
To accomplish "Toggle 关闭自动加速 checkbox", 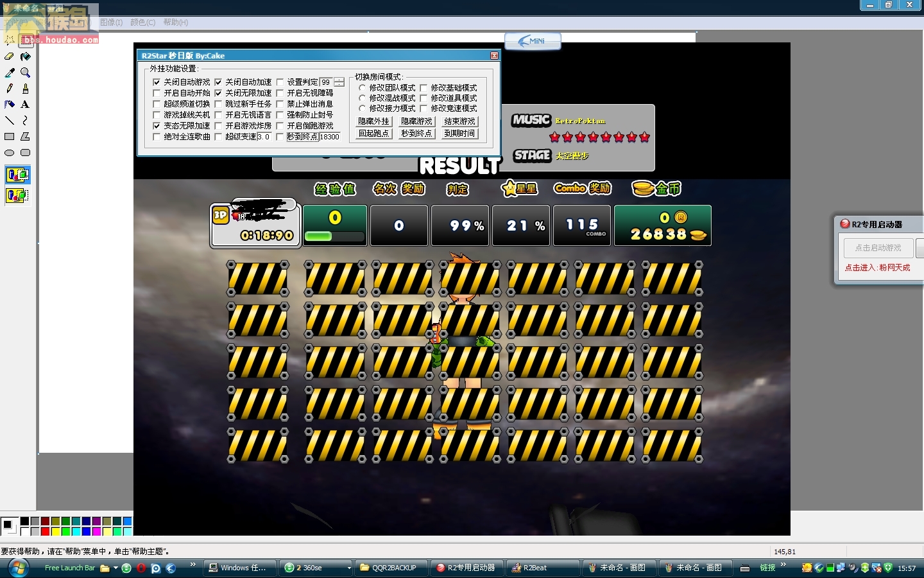I will [218, 82].
